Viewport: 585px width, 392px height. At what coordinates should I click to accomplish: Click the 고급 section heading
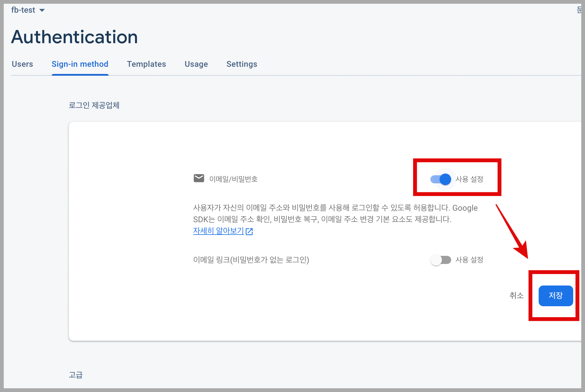coord(76,375)
